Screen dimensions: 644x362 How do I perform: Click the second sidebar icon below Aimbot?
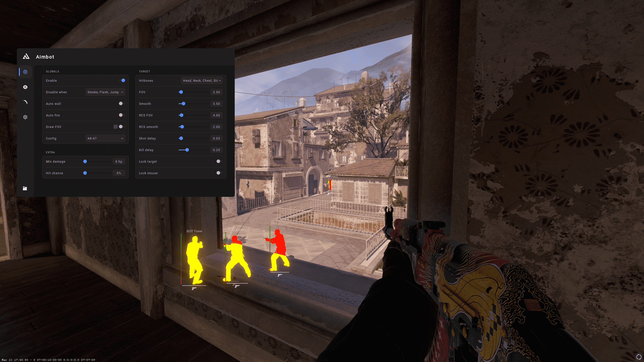(25, 87)
